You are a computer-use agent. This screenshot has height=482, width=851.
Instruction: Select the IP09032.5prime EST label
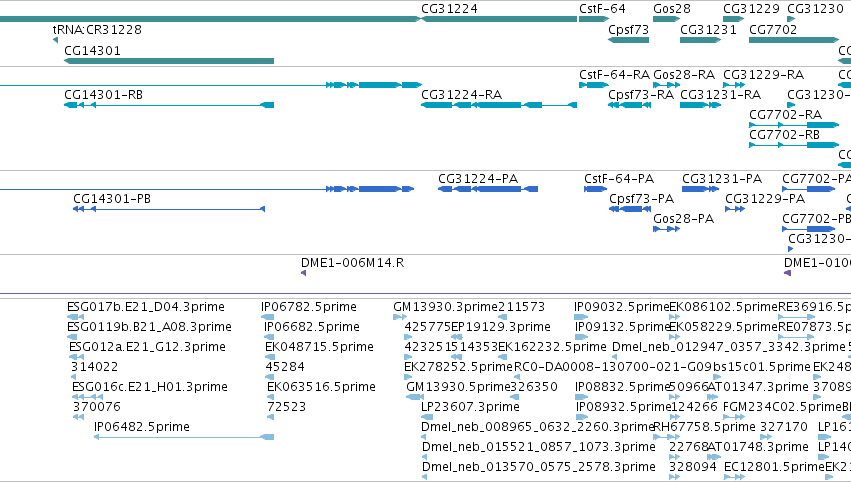[x=621, y=307]
